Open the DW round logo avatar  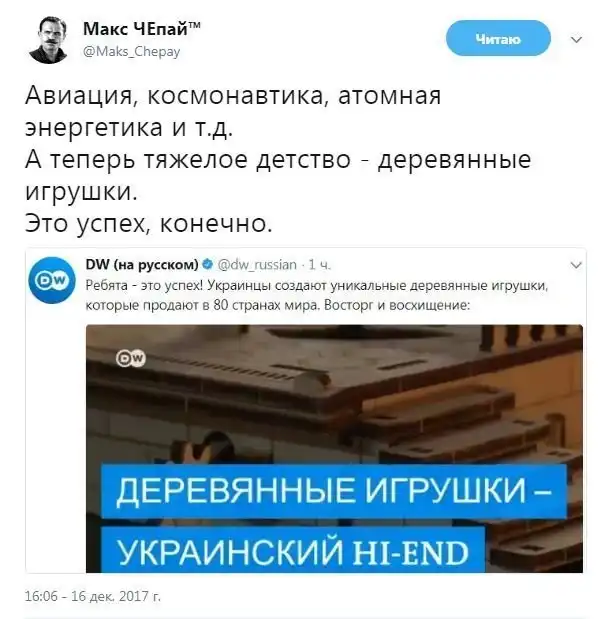click(52, 280)
